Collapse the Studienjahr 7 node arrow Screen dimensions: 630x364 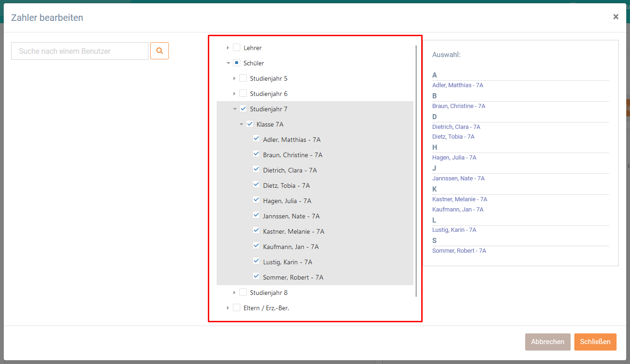(234, 109)
